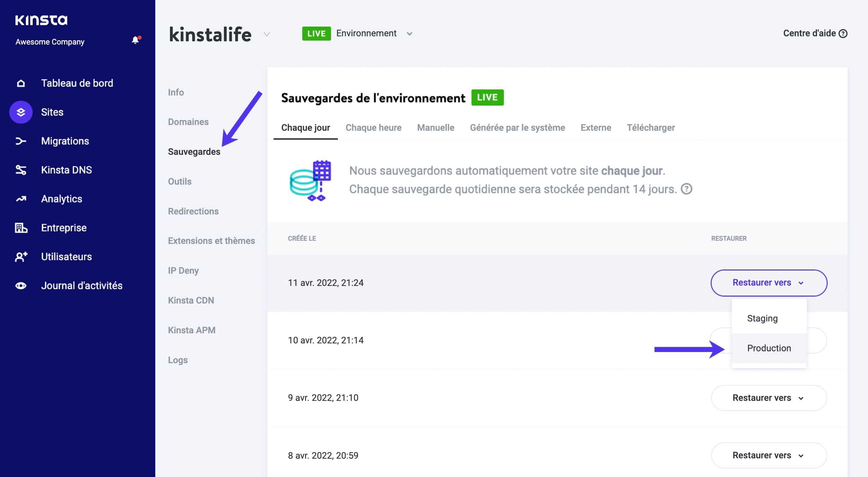Click the Journal d'activités eye icon
Screen dimensions: 868x477
21,286
